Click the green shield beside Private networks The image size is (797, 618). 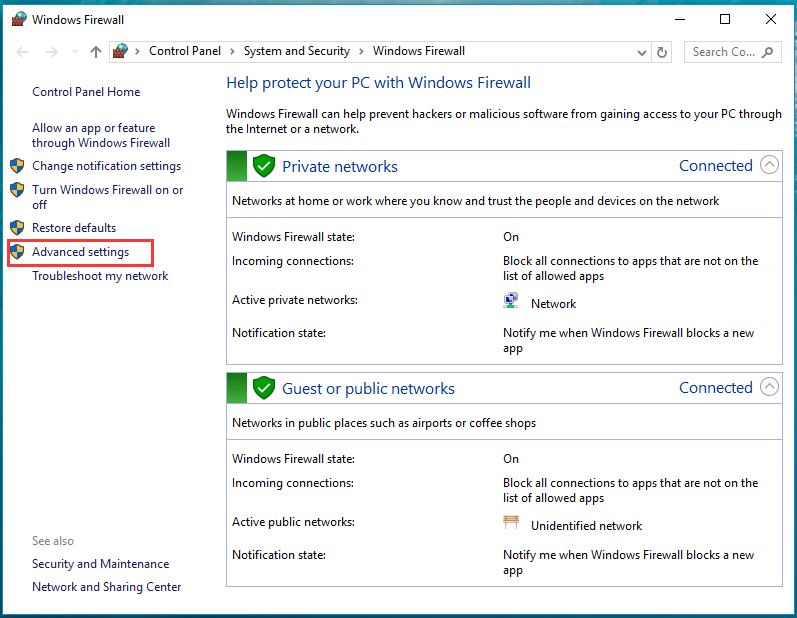click(264, 166)
